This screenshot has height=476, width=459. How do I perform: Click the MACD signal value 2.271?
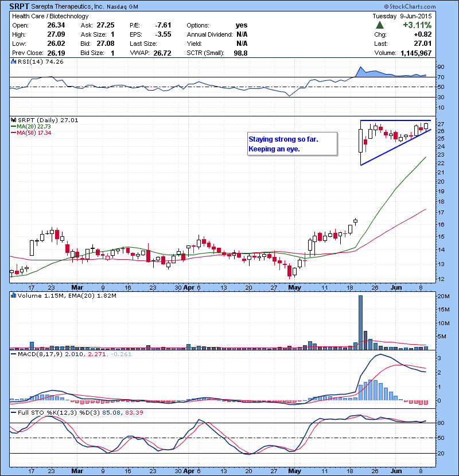97,354
